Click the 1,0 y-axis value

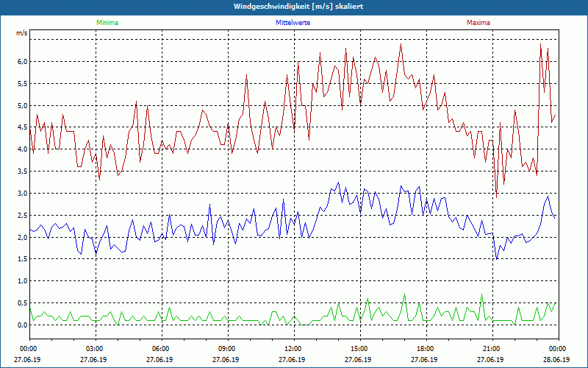coord(23,281)
